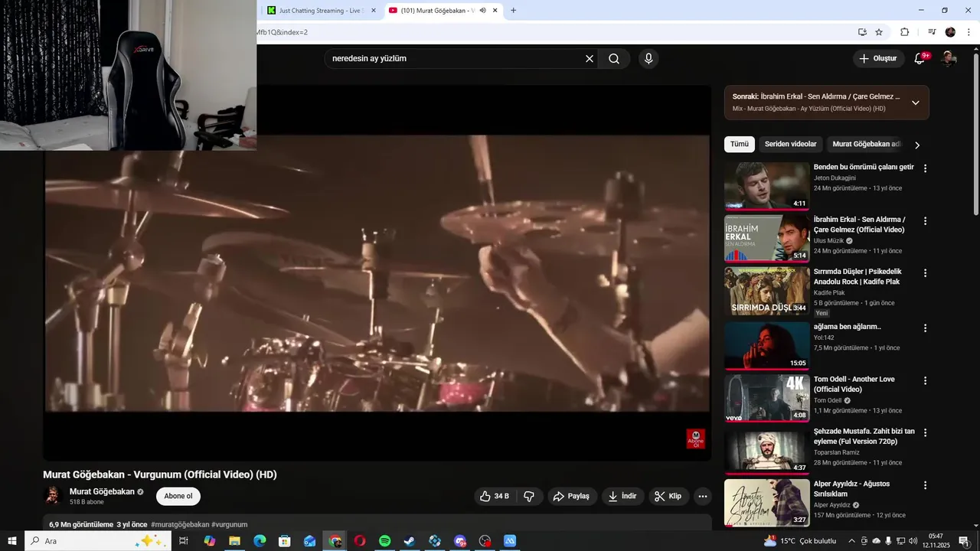Open options for Benden bu ömrümü çalanı getir

pos(925,168)
